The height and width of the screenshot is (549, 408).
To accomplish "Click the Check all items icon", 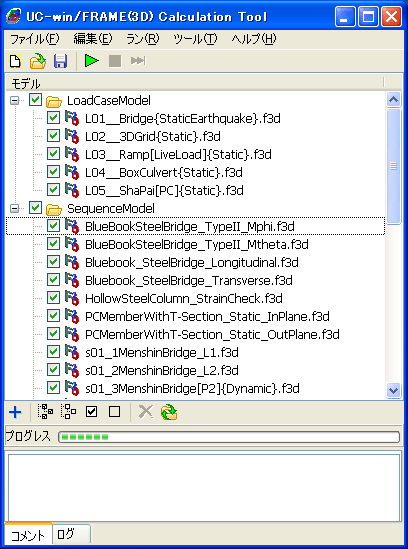I will click(x=91, y=412).
